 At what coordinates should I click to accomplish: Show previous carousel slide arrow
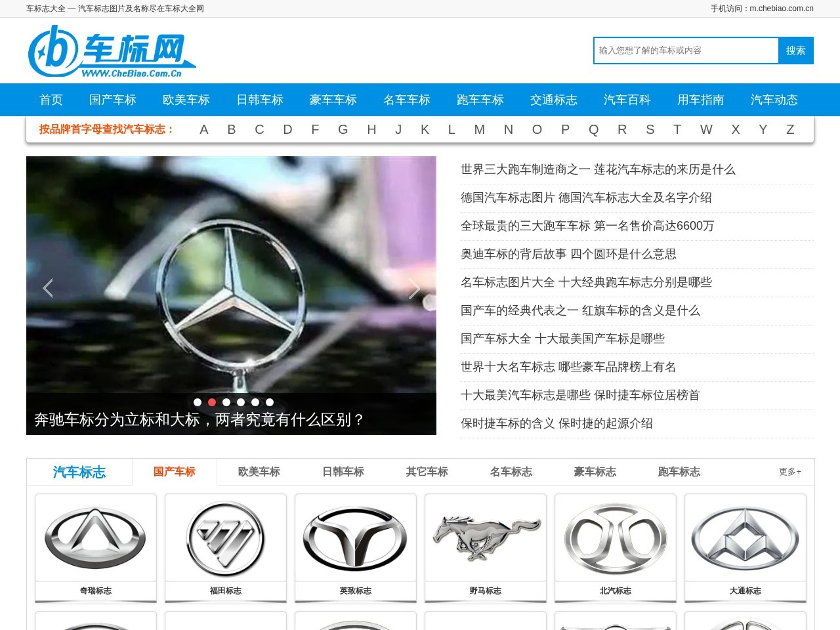click(x=47, y=288)
